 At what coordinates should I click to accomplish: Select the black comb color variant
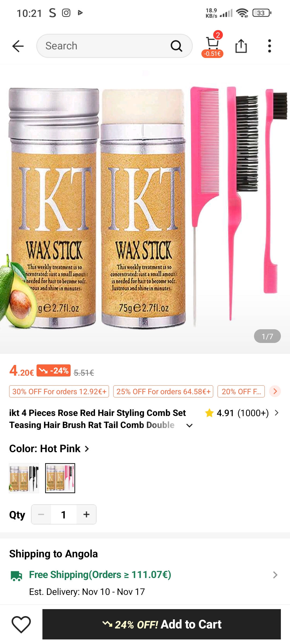coord(24,478)
